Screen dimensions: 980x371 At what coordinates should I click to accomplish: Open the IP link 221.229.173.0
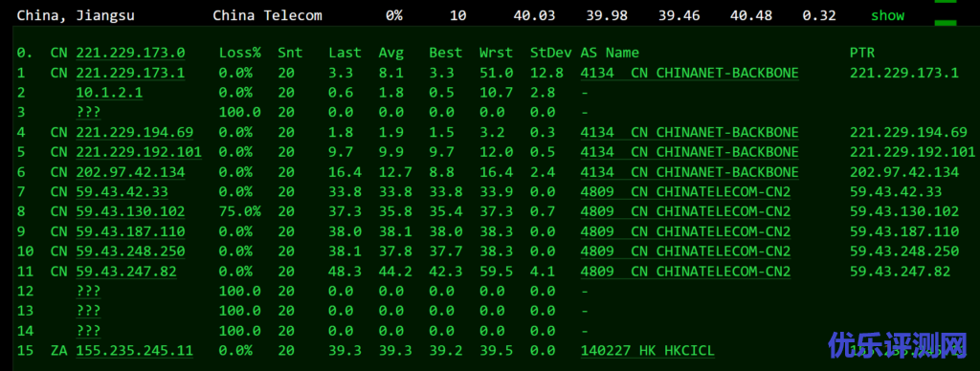130,54
